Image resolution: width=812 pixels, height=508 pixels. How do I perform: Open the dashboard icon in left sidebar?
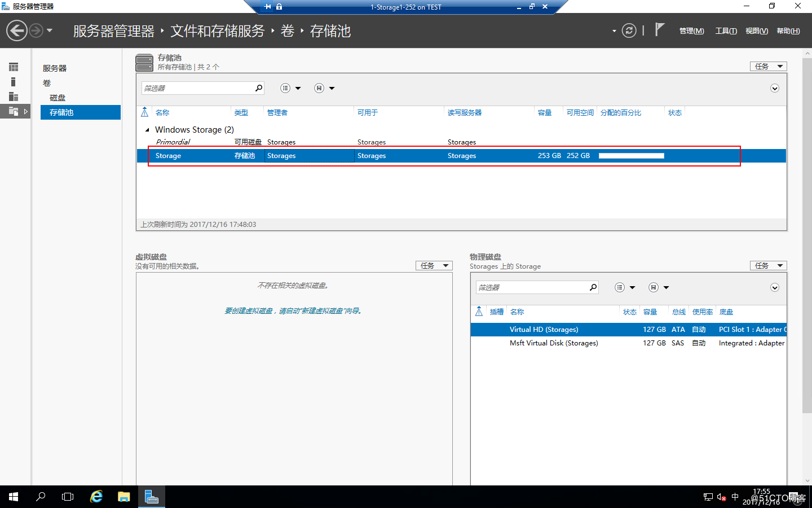[x=14, y=67]
